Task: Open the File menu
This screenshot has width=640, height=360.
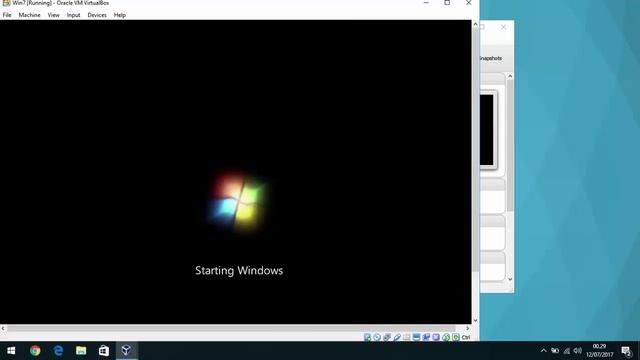Action: tap(7, 15)
